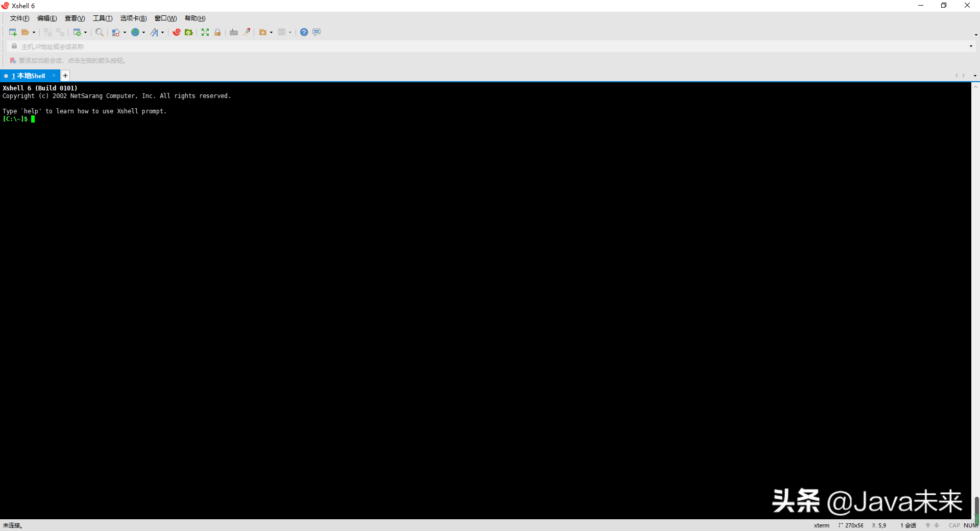
Task: Close the 本地Shell tab
Action: 54,76
